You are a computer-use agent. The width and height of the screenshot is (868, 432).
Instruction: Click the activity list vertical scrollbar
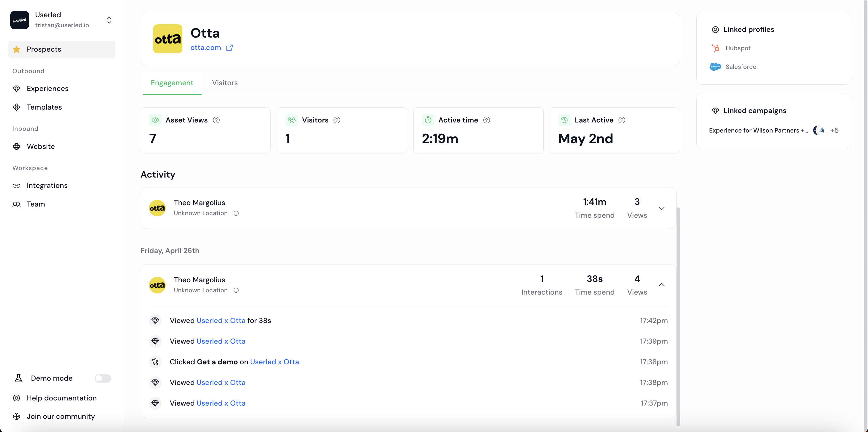pyautogui.click(x=678, y=316)
